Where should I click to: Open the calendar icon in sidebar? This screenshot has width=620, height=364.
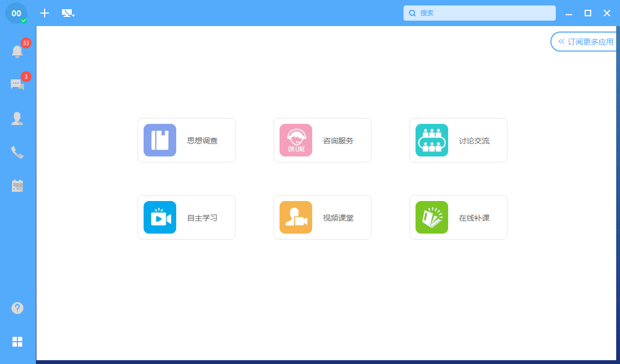pyautogui.click(x=17, y=186)
